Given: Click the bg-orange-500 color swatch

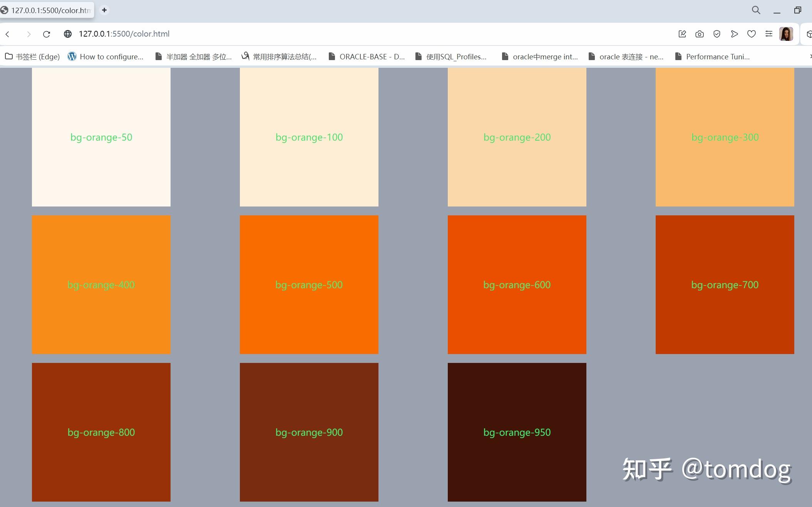Looking at the screenshot, I should coord(309,284).
